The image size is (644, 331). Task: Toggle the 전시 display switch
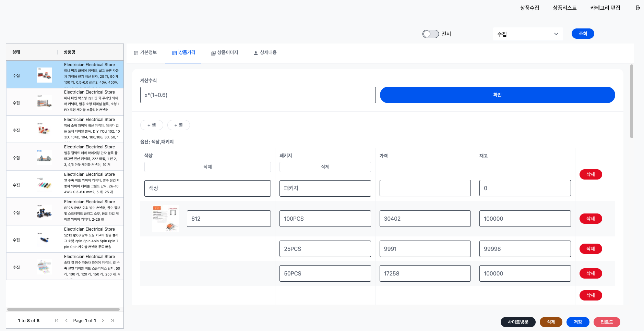pos(430,34)
